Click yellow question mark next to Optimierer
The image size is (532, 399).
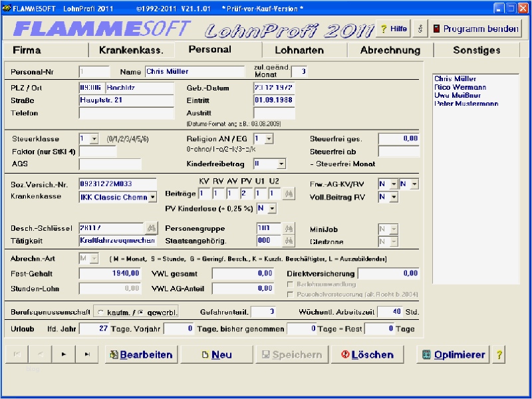(499, 354)
